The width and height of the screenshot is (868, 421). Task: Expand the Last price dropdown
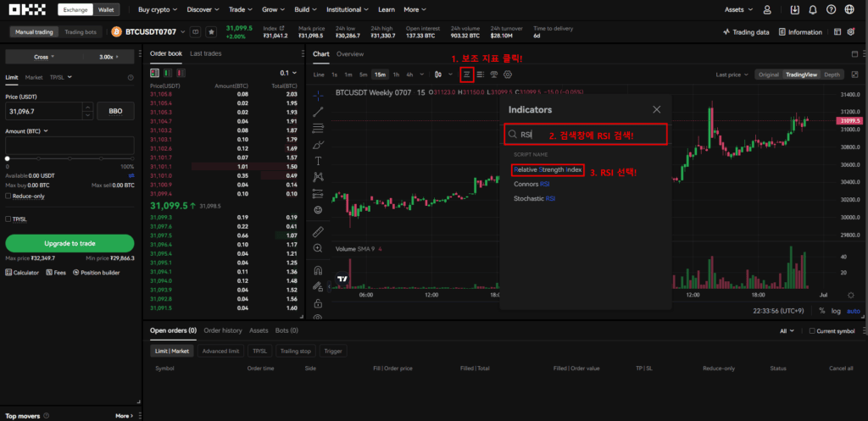click(x=732, y=75)
